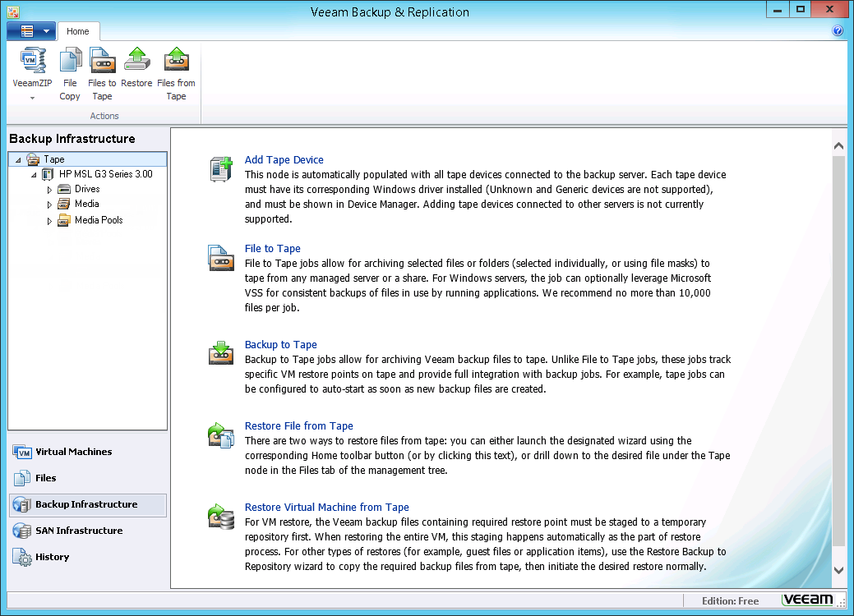Click the VeeamZIP ribbon icon
The image size is (854, 616).
[x=32, y=62]
